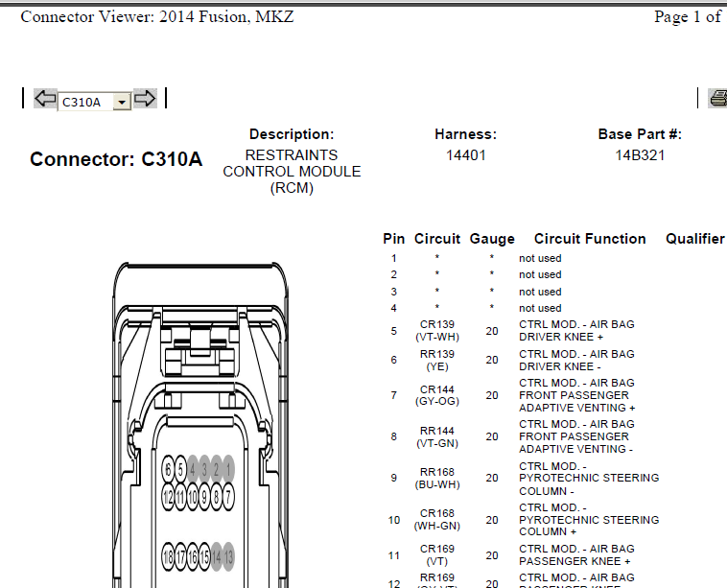
Task: Click pin 15 in connector diagram
Action: coord(204,556)
